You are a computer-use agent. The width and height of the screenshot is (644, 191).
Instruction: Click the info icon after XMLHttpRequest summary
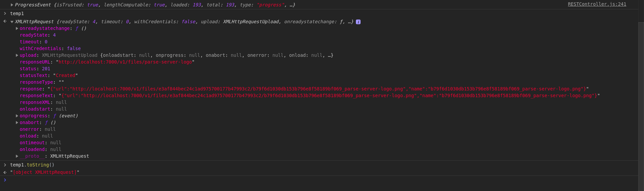coord(358,22)
